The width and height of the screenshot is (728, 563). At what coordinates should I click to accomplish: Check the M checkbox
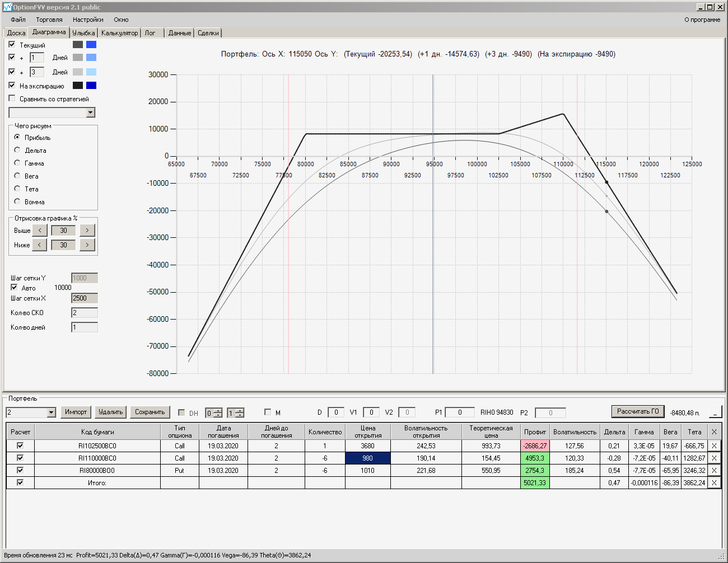coord(268,412)
